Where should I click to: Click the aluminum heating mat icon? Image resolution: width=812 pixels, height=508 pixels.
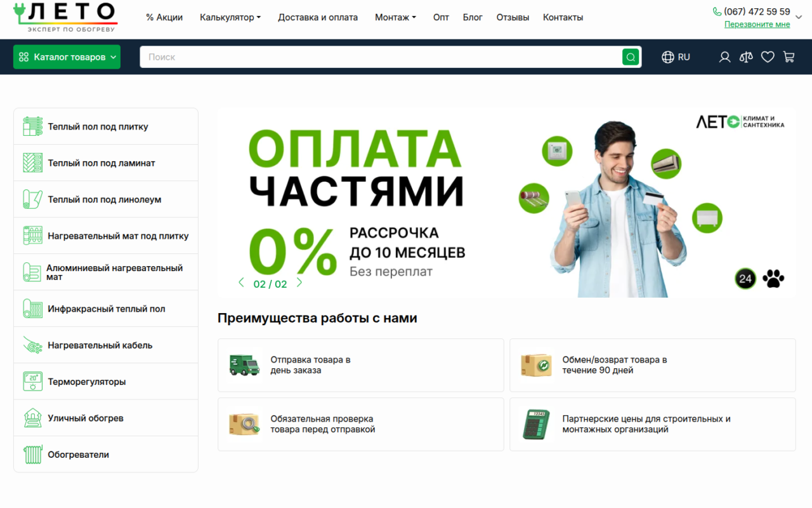pos(32,272)
